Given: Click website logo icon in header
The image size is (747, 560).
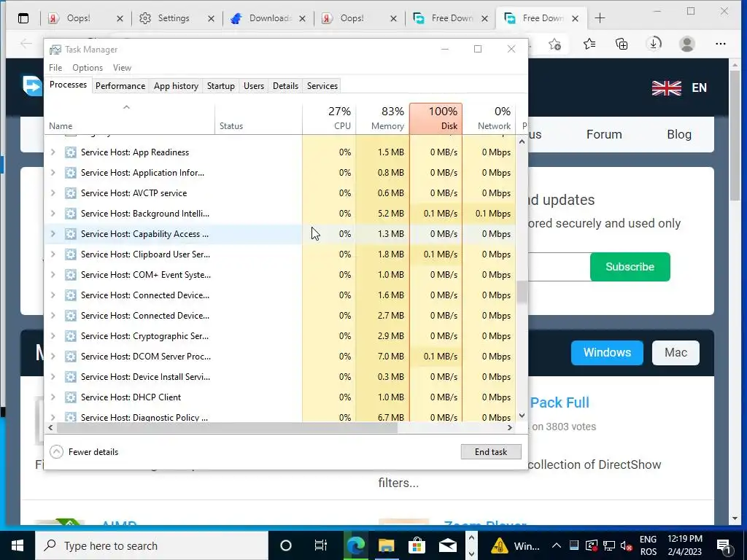Looking at the screenshot, I should tap(32, 86).
